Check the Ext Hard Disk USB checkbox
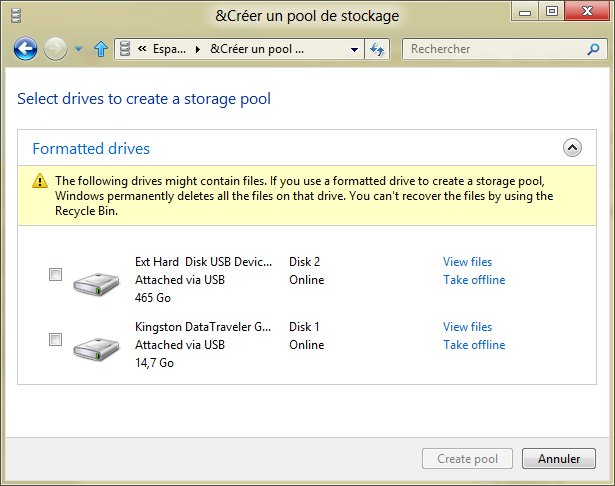615x486 pixels. click(x=56, y=275)
